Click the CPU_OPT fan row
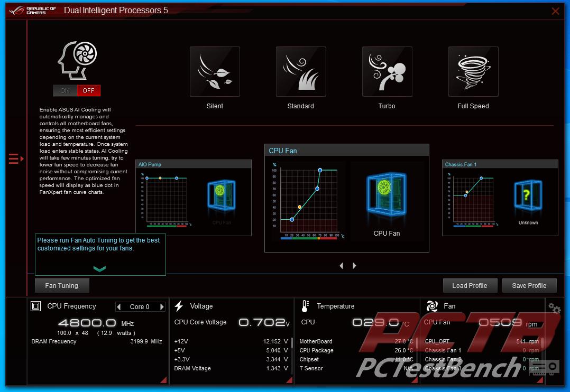The image size is (570, 392). point(482,341)
